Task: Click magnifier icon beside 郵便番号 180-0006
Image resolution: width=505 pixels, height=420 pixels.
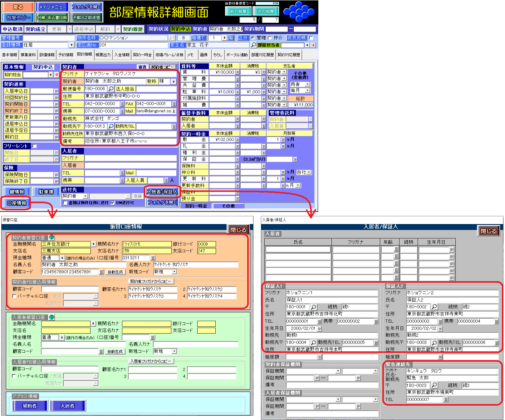Action: click(111, 89)
